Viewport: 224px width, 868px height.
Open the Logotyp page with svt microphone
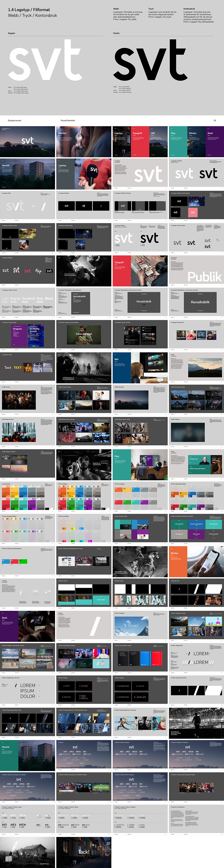pos(84,174)
